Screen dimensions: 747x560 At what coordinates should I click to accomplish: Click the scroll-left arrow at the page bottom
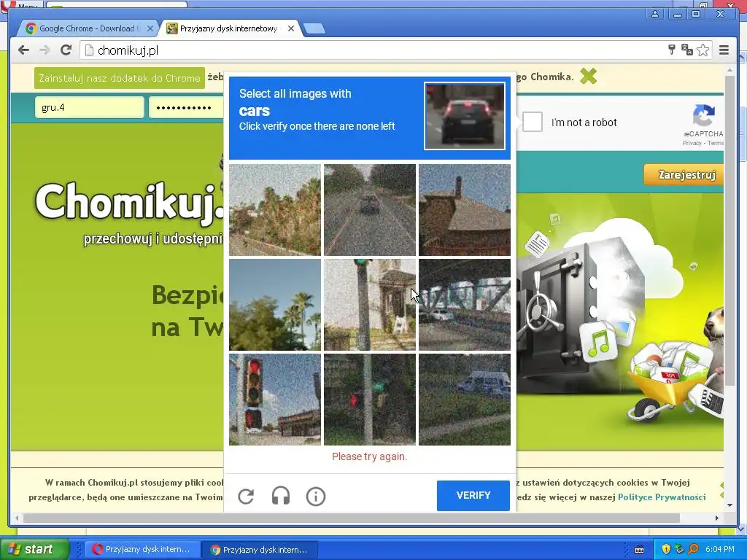point(17,518)
